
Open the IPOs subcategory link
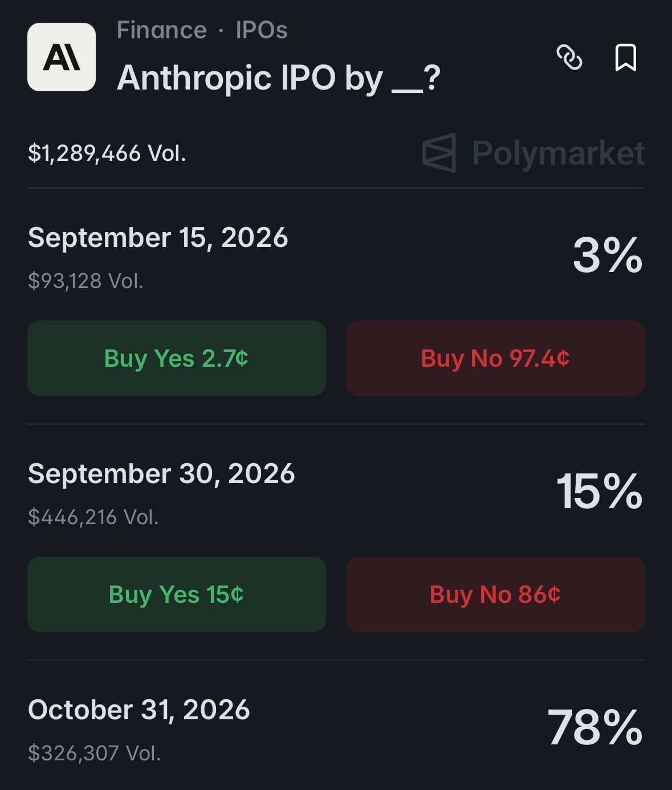pyautogui.click(x=262, y=30)
